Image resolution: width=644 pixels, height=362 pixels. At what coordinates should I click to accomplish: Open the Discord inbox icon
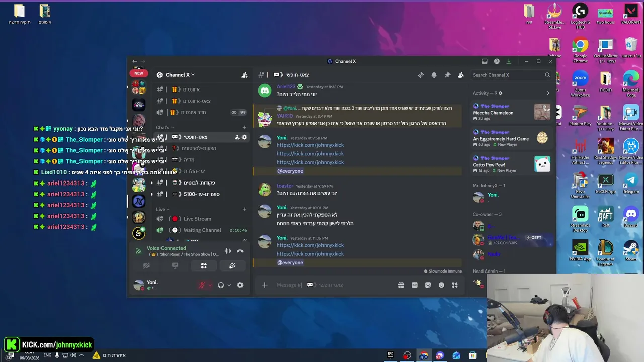coord(485,61)
